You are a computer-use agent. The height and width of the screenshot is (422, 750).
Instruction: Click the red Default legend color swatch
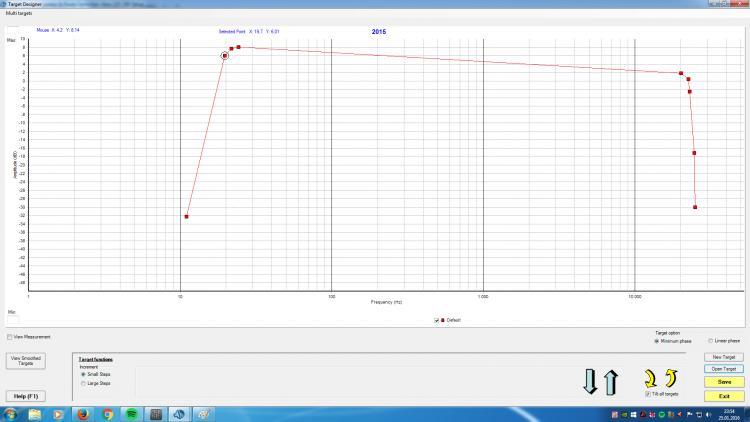pyautogui.click(x=442, y=320)
